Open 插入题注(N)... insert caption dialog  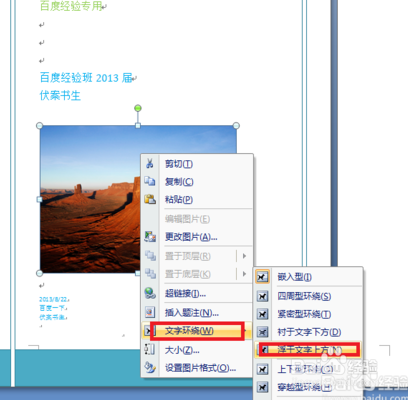[197, 313]
